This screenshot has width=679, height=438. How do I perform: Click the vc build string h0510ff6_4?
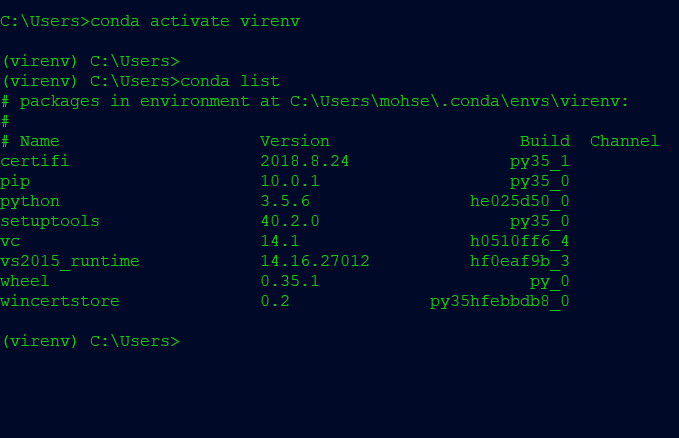[520, 241]
